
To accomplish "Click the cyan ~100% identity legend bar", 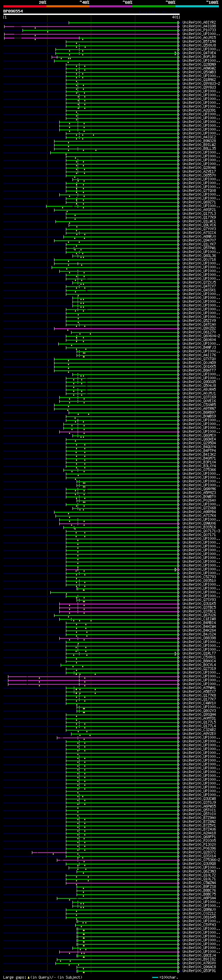I will pos(197,6).
